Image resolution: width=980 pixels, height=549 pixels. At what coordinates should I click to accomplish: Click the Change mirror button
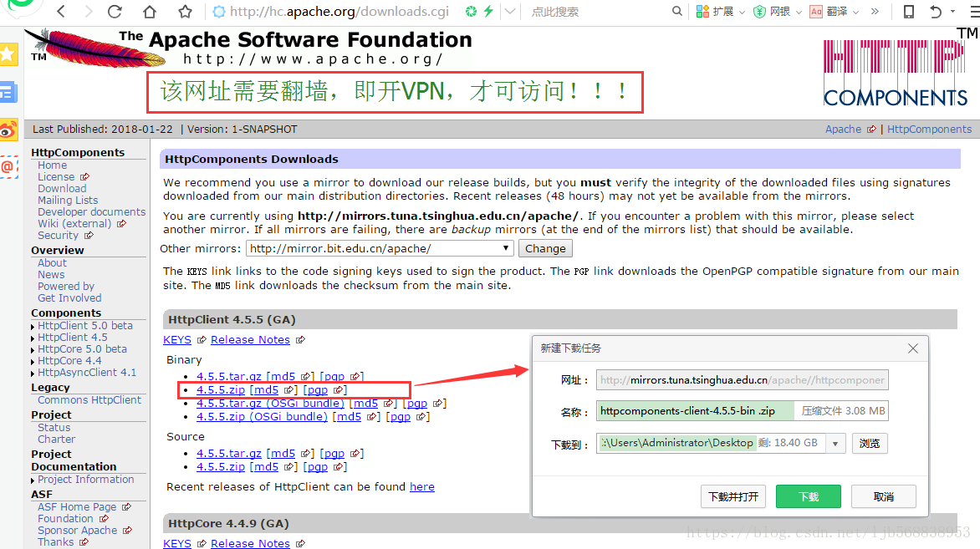[545, 248]
